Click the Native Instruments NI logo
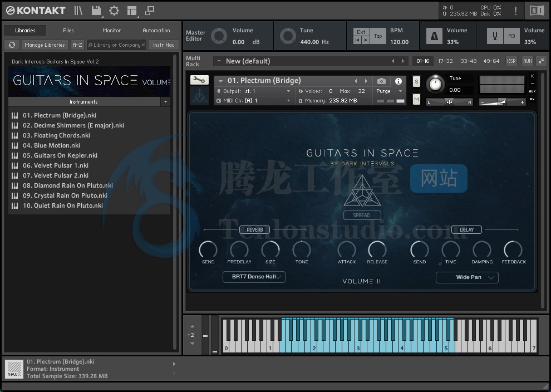The image size is (551, 392). (537, 11)
